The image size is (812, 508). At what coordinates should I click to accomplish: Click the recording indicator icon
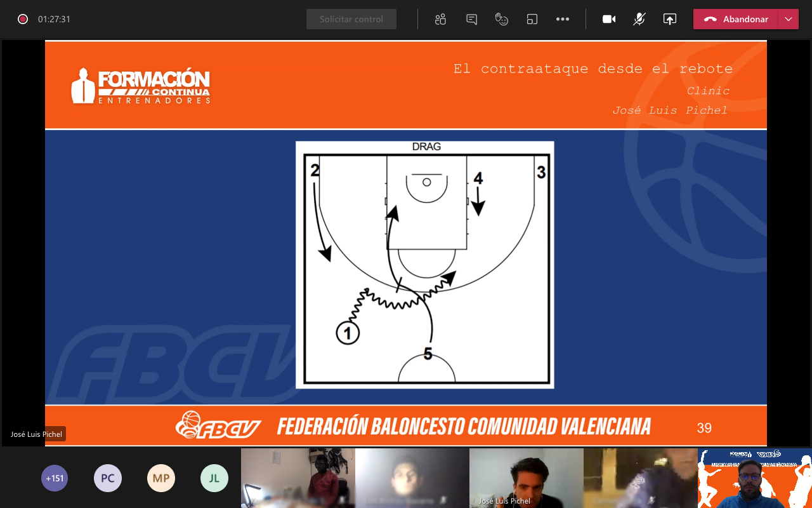[23, 19]
